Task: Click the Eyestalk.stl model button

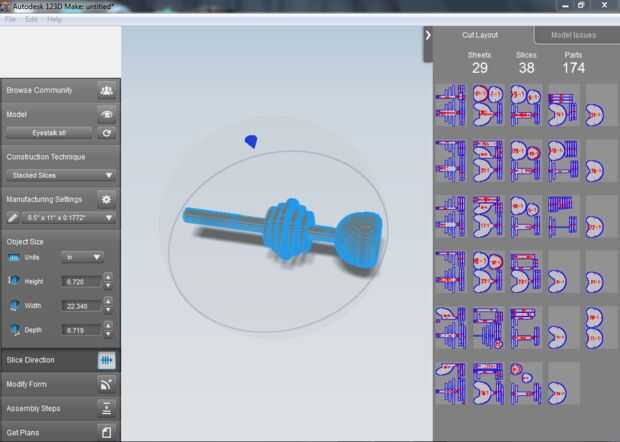Action: pos(49,133)
